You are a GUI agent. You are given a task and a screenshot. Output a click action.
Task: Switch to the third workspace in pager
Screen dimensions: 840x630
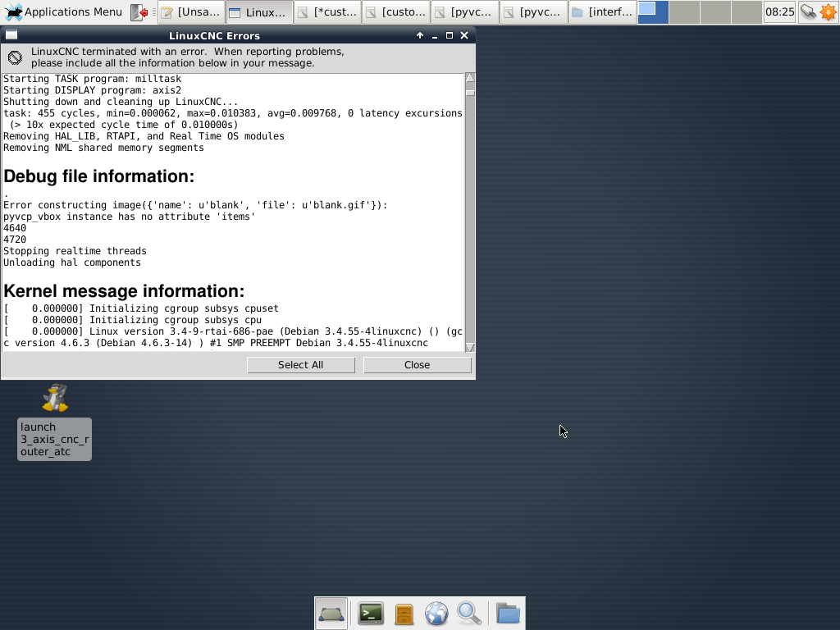[x=715, y=12]
